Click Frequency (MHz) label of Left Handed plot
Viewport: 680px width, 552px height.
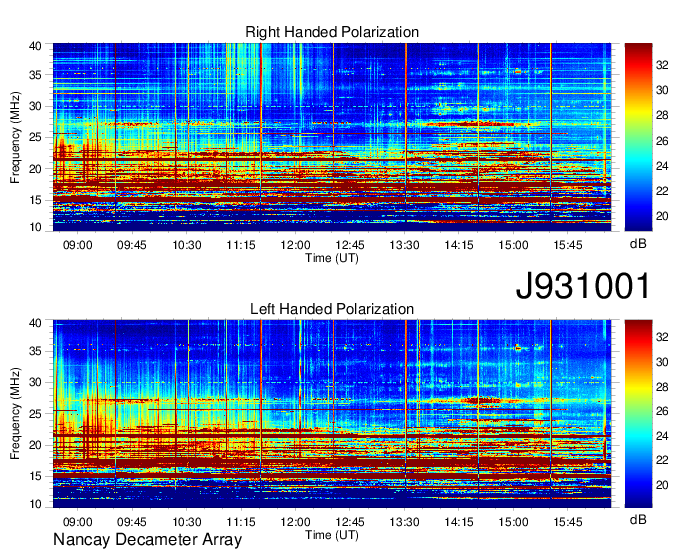pos(15,414)
